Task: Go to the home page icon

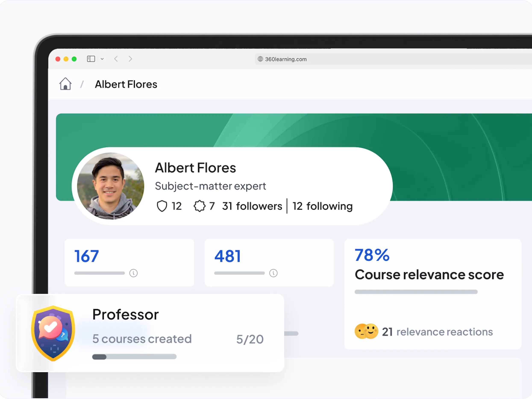Action: coord(65,84)
